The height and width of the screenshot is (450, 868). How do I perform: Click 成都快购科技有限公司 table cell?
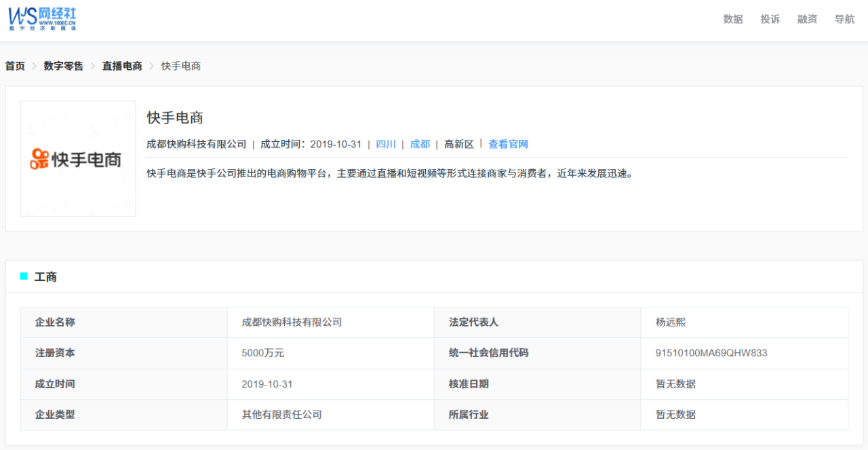[331, 322]
